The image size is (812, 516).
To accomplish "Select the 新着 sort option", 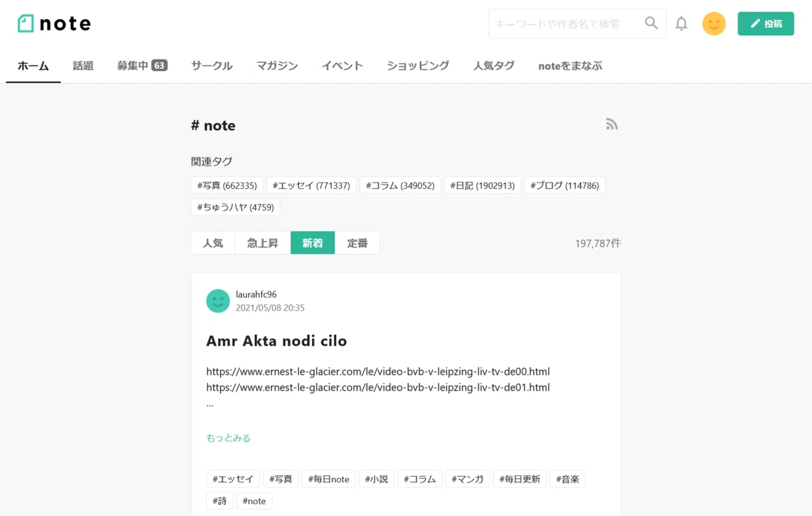I will click(x=313, y=243).
